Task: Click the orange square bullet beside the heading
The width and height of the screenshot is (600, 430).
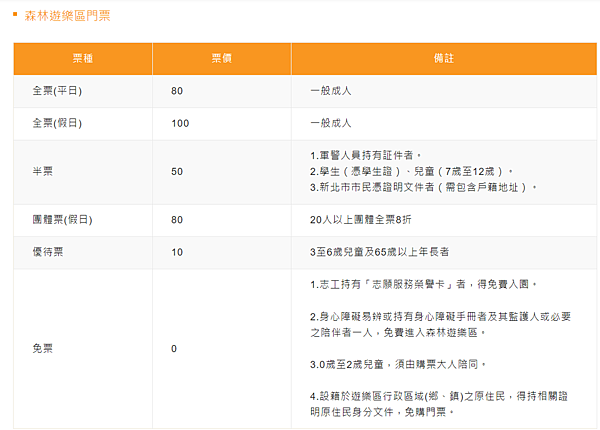Action: pos(14,17)
